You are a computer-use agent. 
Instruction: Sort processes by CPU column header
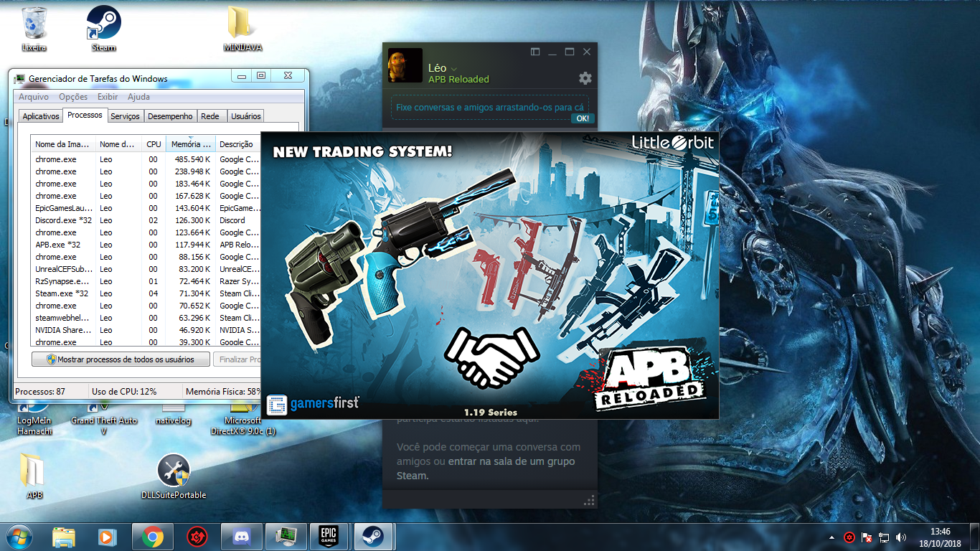click(x=154, y=144)
